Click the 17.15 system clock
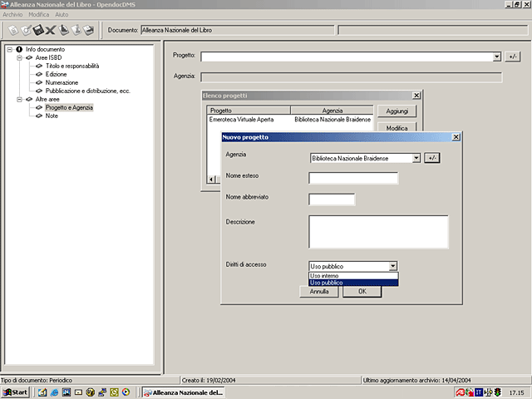The height and width of the screenshot is (399, 532). point(516,393)
